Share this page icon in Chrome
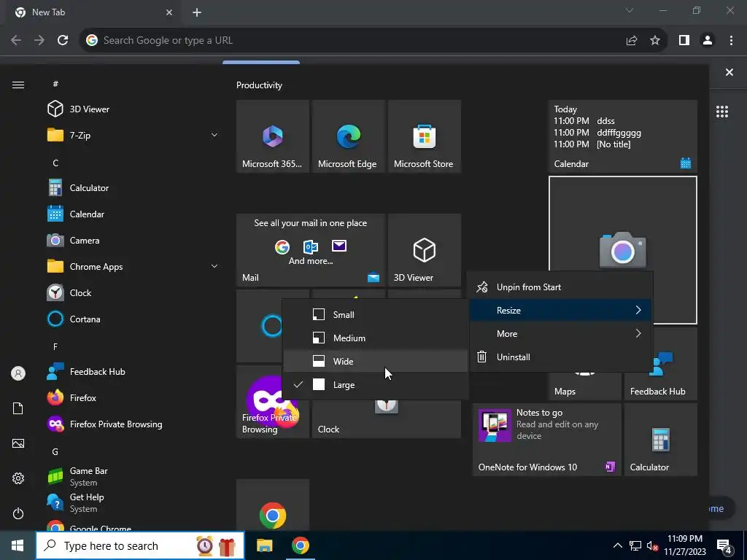Screen dimensions: 747x560 pos(632,41)
